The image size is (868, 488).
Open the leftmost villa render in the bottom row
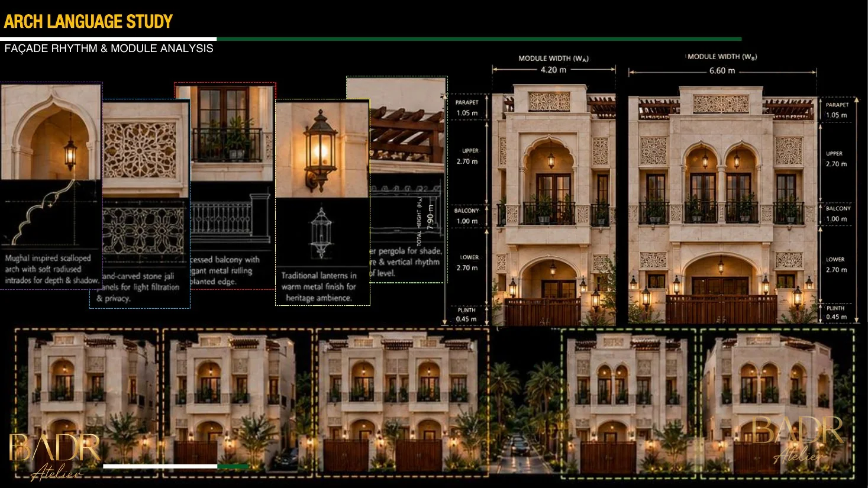tap(87, 402)
